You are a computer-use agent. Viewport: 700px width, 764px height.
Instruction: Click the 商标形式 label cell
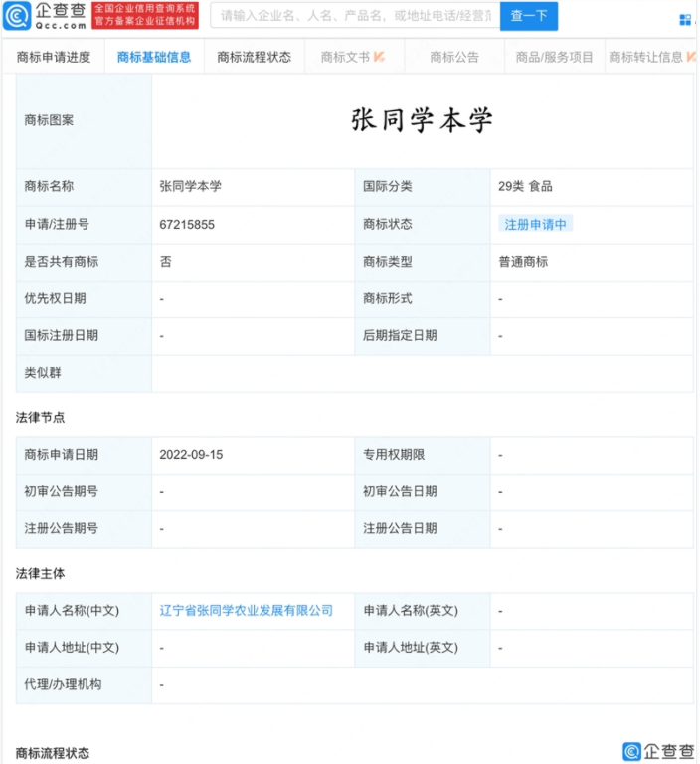pos(423,299)
